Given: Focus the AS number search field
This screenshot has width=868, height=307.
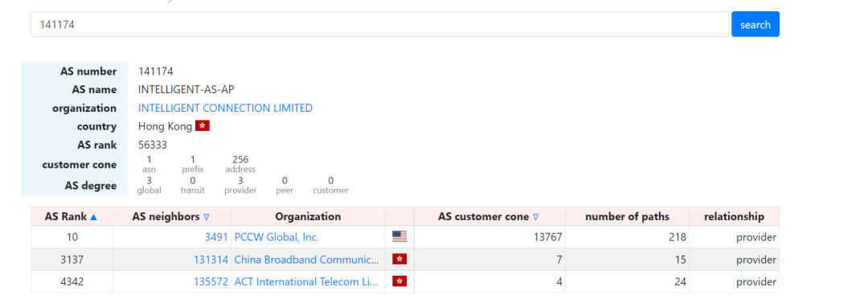Looking at the screenshot, I should (x=379, y=24).
